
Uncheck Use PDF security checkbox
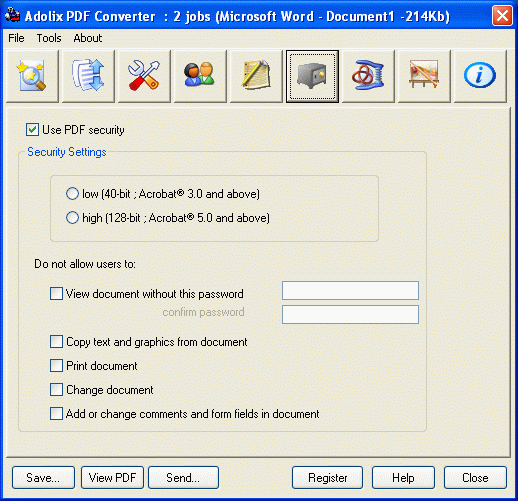point(32,130)
